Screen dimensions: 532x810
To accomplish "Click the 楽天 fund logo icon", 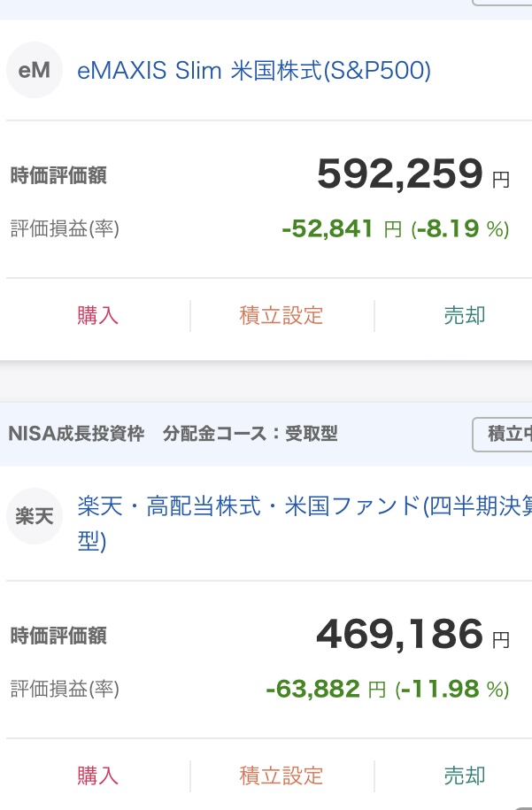I will pos(35,516).
